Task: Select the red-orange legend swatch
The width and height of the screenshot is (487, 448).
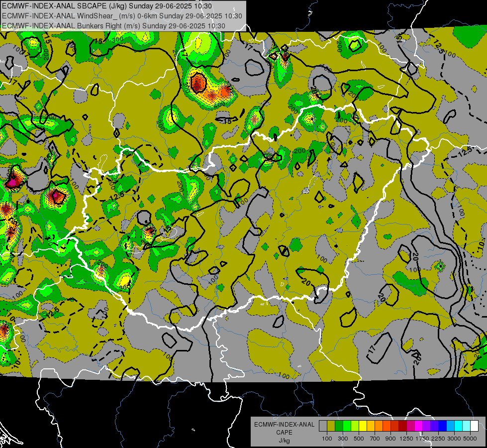Action: point(387,426)
